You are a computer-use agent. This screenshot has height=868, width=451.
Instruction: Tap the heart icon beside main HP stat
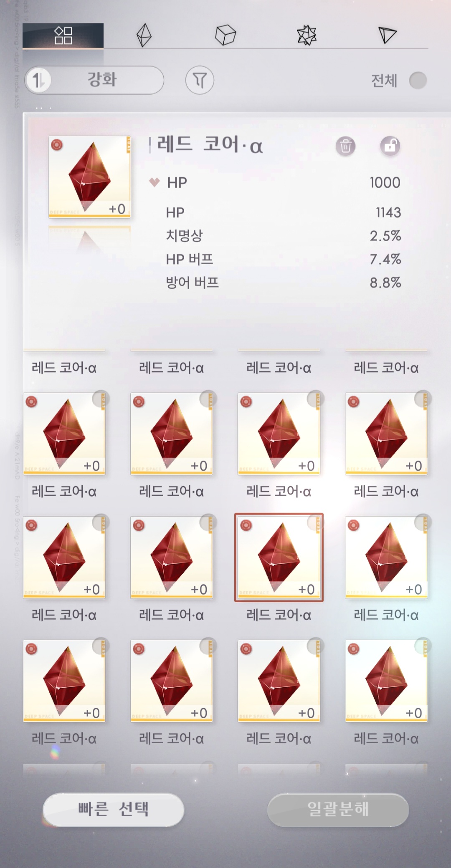[155, 182]
